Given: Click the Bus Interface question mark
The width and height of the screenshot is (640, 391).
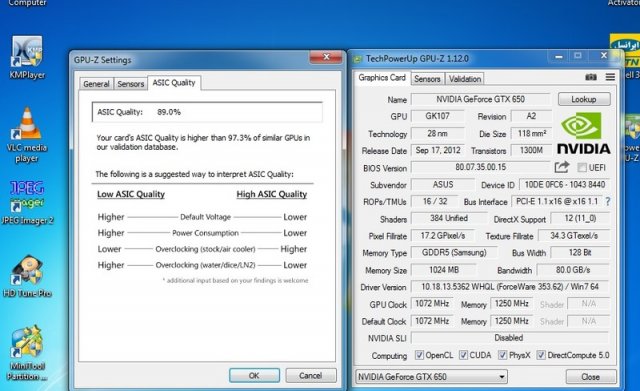Looking at the screenshot, I should 608,202.
